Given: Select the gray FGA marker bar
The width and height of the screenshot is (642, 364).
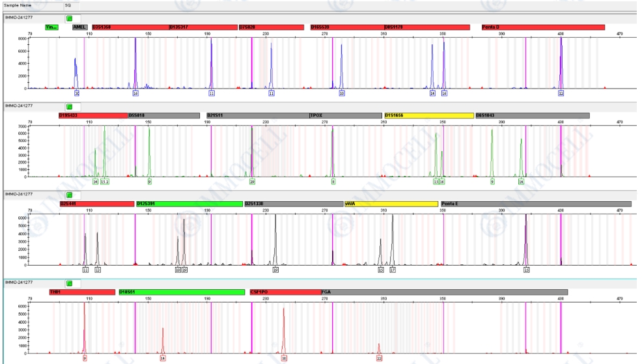Looking at the screenshot, I should (444, 292).
